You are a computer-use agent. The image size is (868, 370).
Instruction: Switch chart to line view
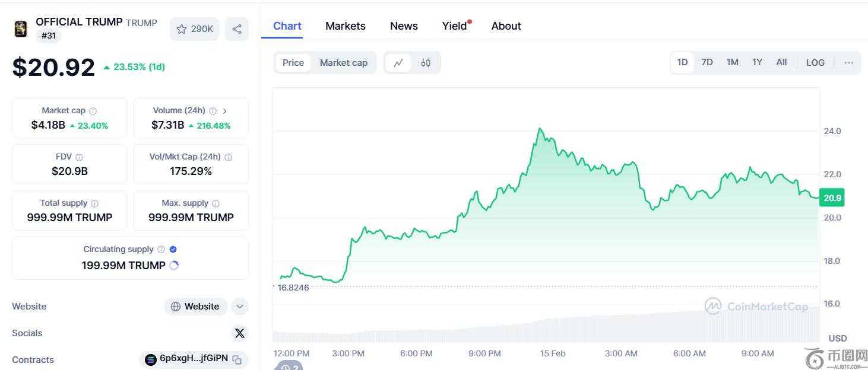click(398, 63)
